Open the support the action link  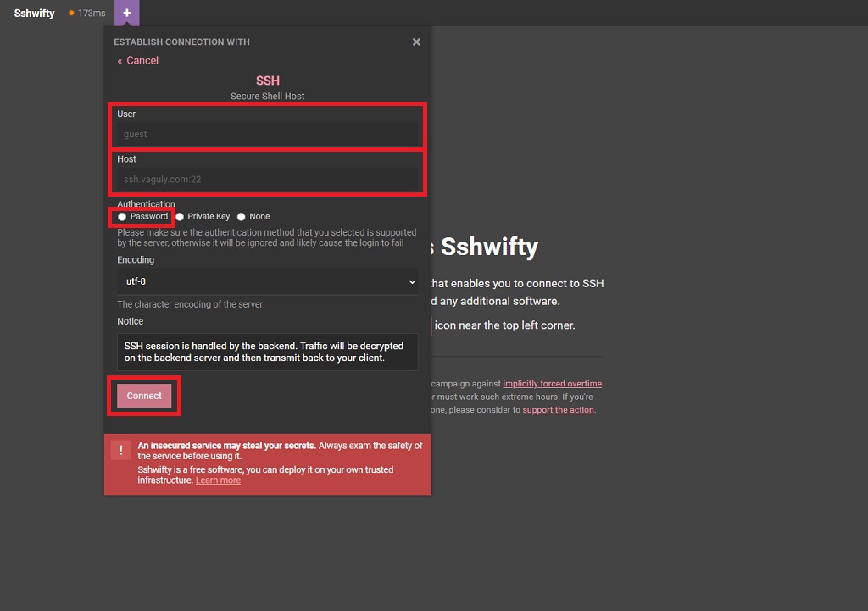point(558,410)
